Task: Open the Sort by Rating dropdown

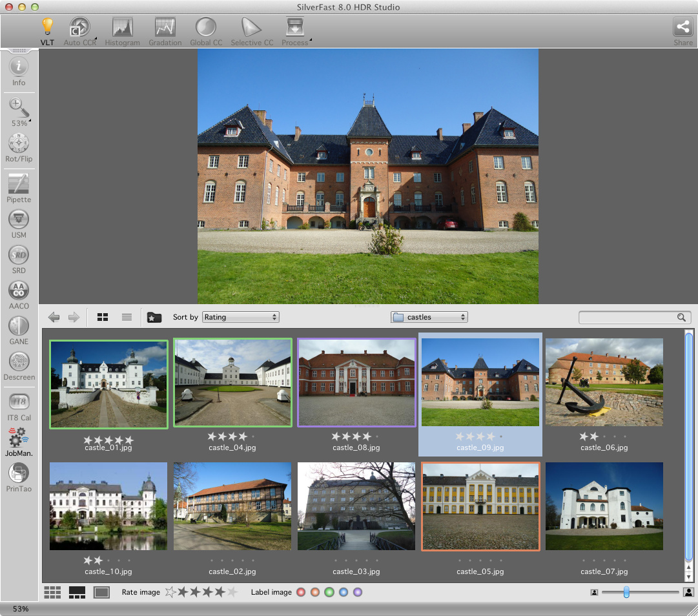Action: tap(240, 317)
